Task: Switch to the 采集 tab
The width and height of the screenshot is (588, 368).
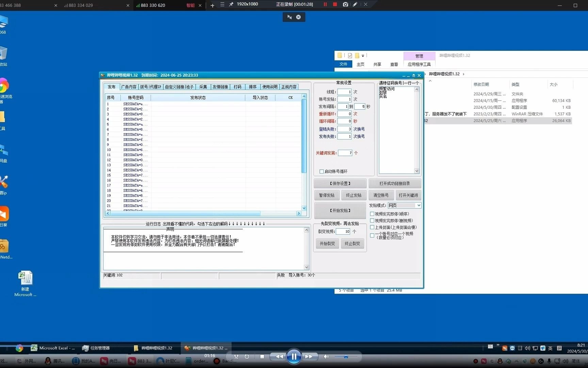Action: click(203, 87)
